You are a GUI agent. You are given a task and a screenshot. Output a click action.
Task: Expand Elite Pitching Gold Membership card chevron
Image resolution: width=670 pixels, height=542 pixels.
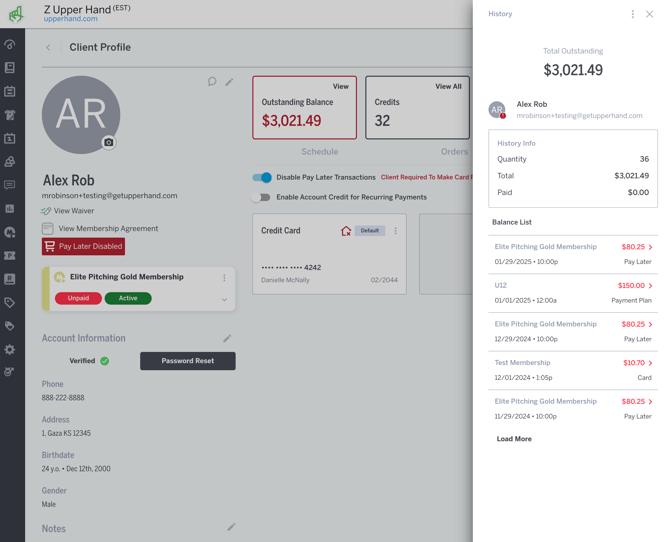[224, 299]
